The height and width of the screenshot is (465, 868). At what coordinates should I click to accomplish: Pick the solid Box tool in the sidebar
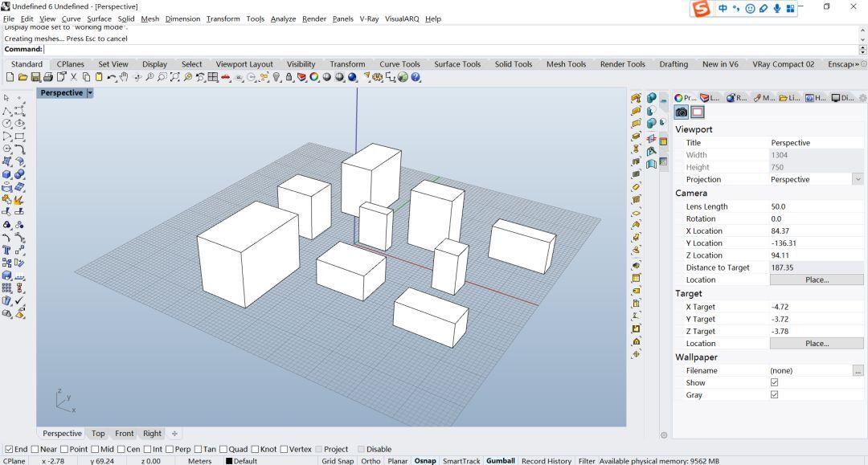[6, 175]
